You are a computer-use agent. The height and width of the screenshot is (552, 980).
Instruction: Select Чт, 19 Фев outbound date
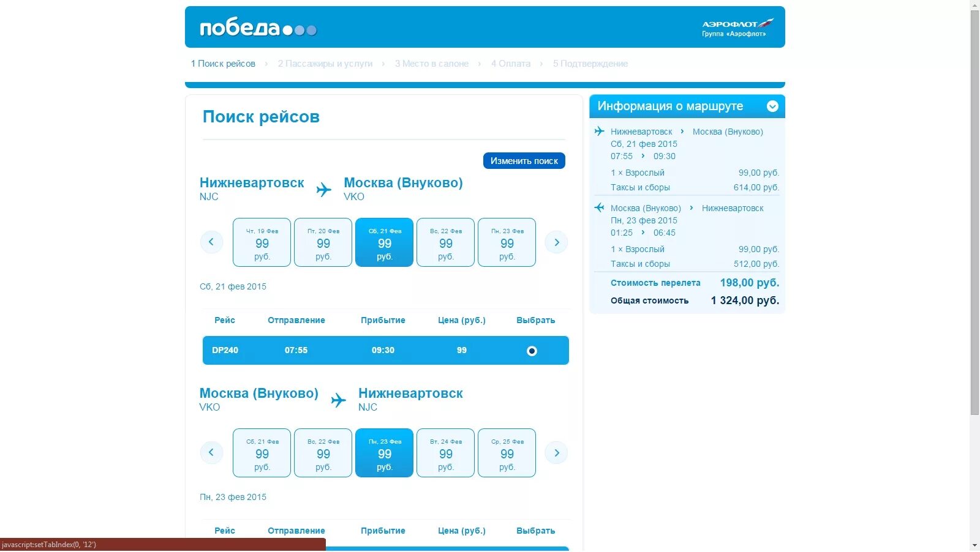click(262, 242)
